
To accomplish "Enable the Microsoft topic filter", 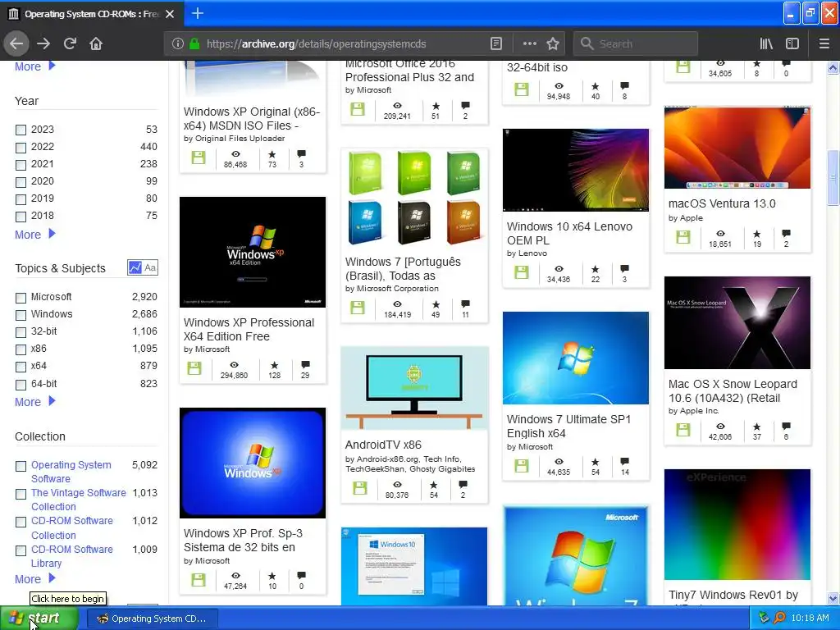I will (21, 297).
